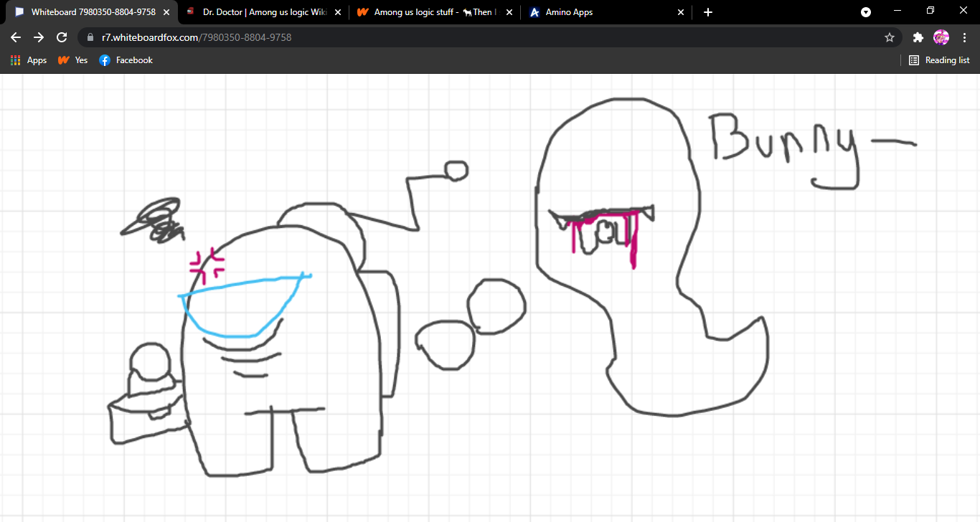This screenshot has height=522, width=980.
Task: Go back to previous page
Action: click(16, 37)
